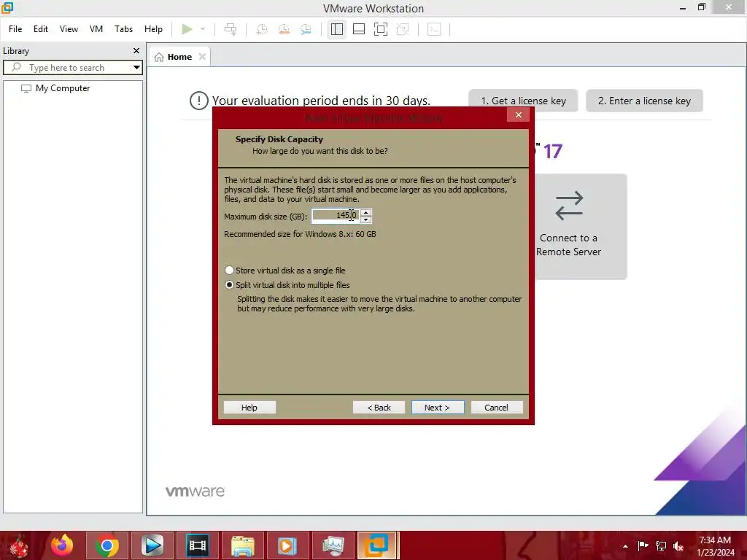Image resolution: width=747 pixels, height=560 pixels.
Task: Click the wizard Help button
Action: pos(249,408)
